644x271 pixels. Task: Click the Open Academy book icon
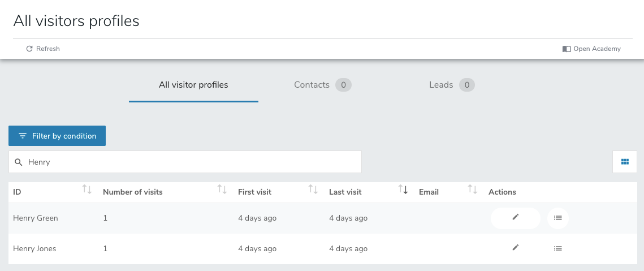point(567,49)
